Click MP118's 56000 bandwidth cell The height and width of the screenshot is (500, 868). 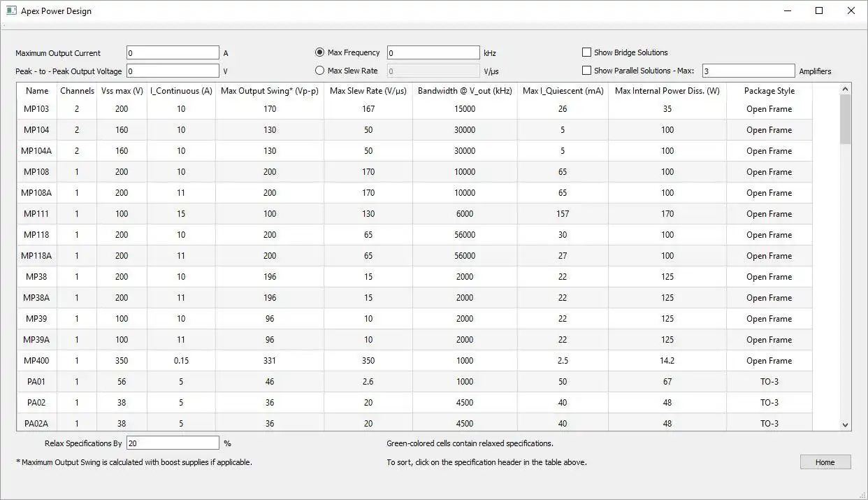pos(465,235)
